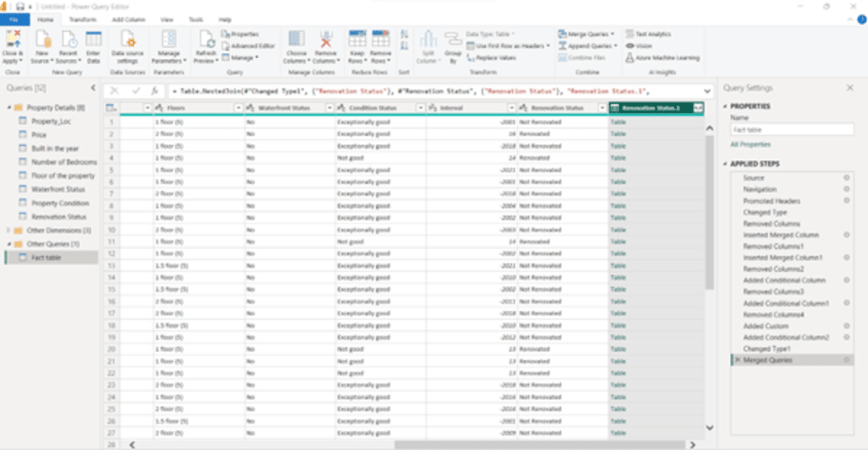Screen dimensions: 868x450
Task: Expand the formula bar with chevron
Action: click(706, 91)
